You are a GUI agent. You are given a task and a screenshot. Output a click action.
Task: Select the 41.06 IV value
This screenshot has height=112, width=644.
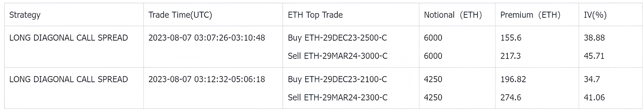[594, 97]
